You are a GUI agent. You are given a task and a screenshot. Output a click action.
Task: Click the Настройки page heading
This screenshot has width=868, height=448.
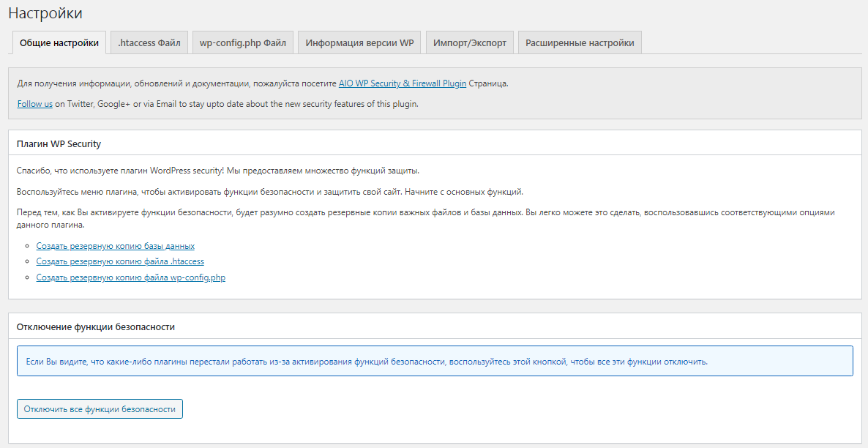tap(45, 13)
